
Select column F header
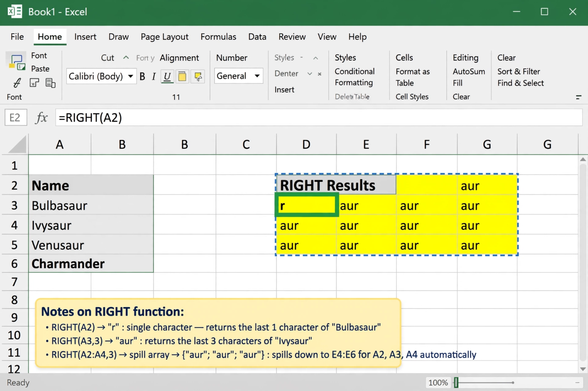[427, 144]
